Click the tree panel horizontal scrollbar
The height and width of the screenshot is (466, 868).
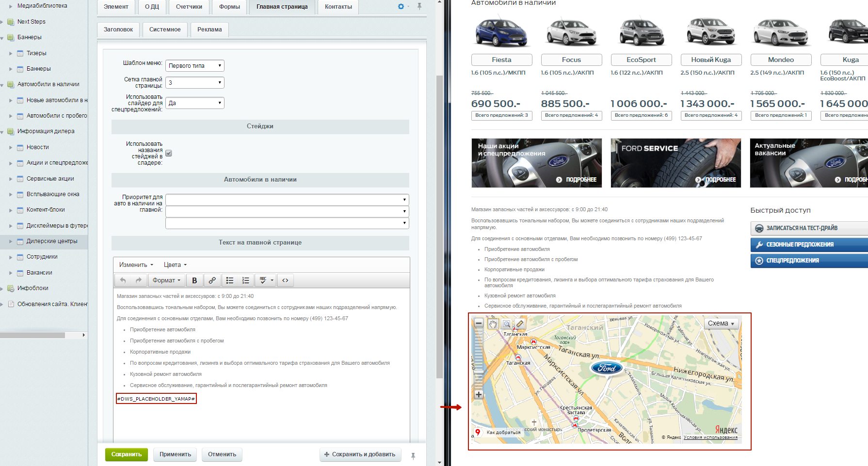[32, 335]
